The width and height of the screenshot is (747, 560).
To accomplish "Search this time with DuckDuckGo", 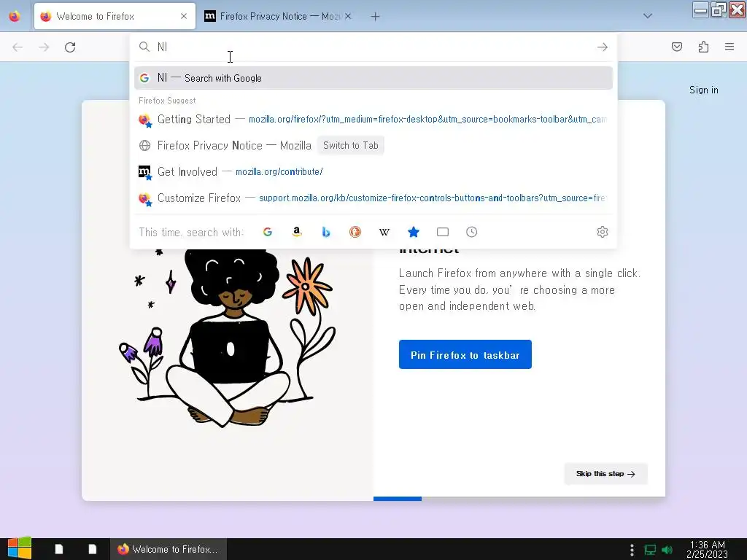I will pyautogui.click(x=355, y=232).
